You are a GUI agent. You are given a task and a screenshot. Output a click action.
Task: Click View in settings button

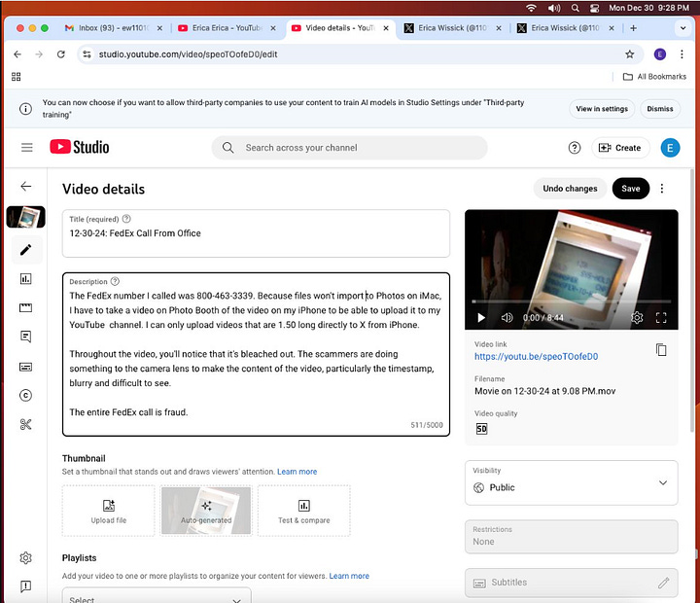click(602, 109)
